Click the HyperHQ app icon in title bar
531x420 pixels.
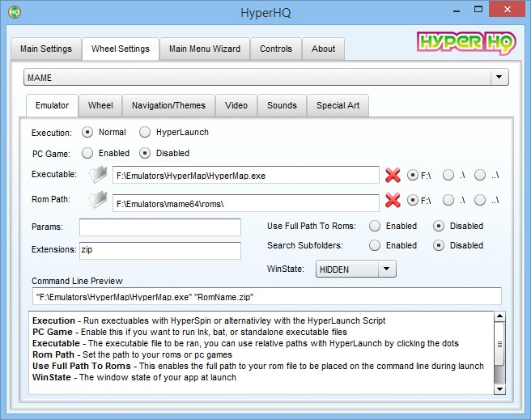[x=15, y=12]
